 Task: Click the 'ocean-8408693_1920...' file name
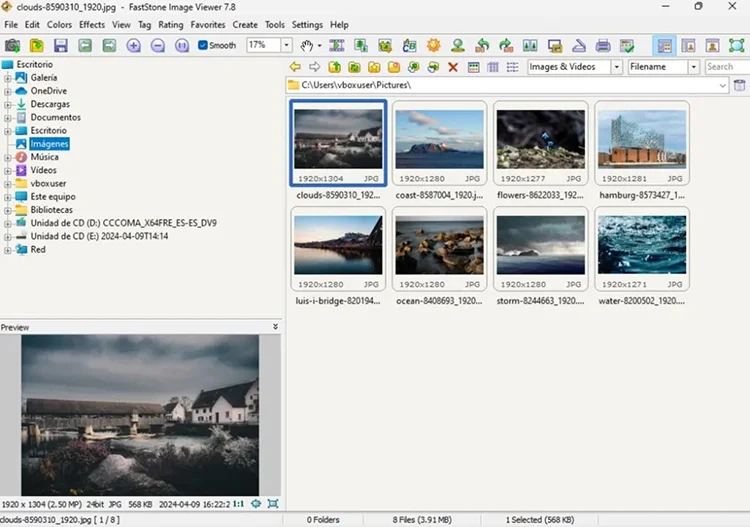pos(439,301)
